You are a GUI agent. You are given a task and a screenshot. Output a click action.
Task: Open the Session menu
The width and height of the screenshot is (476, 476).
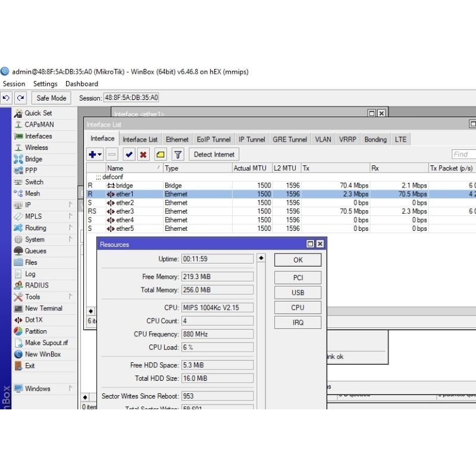tap(14, 84)
